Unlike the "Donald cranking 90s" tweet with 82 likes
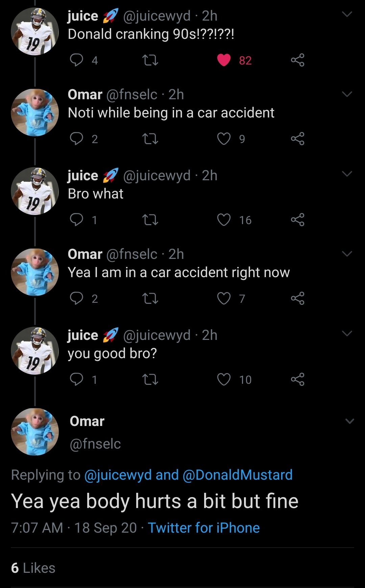The width and height of the screenshot is (365, 588). tap(224, 60)
